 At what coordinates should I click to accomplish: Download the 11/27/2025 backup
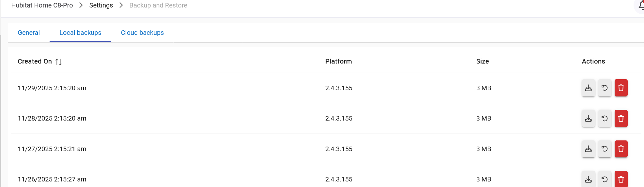588,149
